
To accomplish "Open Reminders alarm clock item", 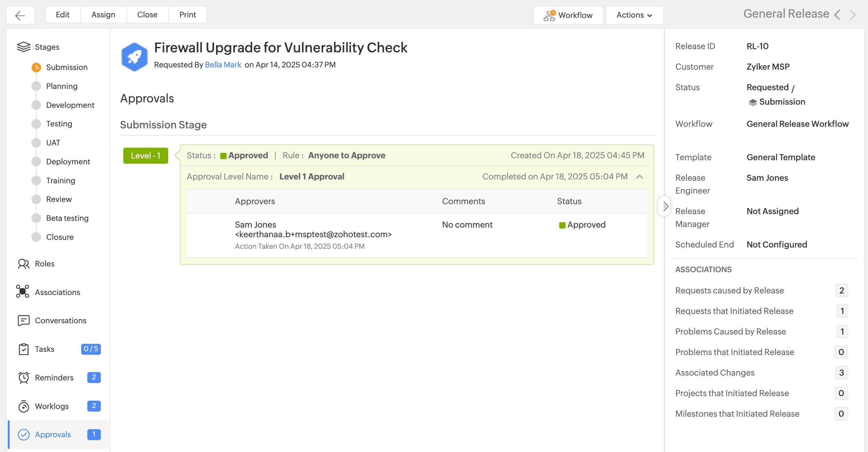I will [x=23, y=378].
